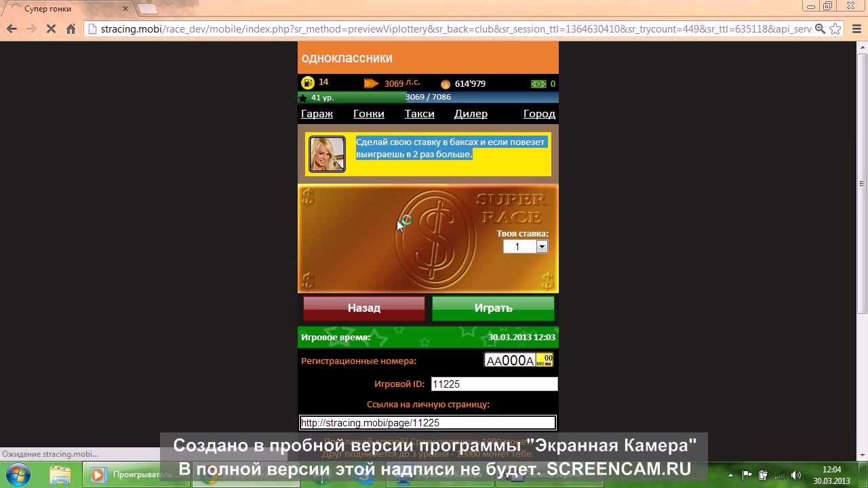Click the horsepower arrows icon
This screenshot has height=488, width=868.
(x=371, y=83)
